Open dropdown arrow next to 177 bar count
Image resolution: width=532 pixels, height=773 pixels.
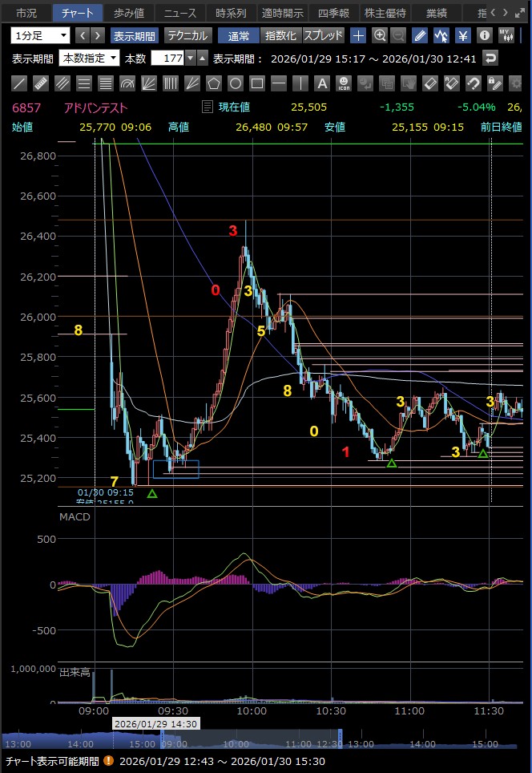[190, 58]
